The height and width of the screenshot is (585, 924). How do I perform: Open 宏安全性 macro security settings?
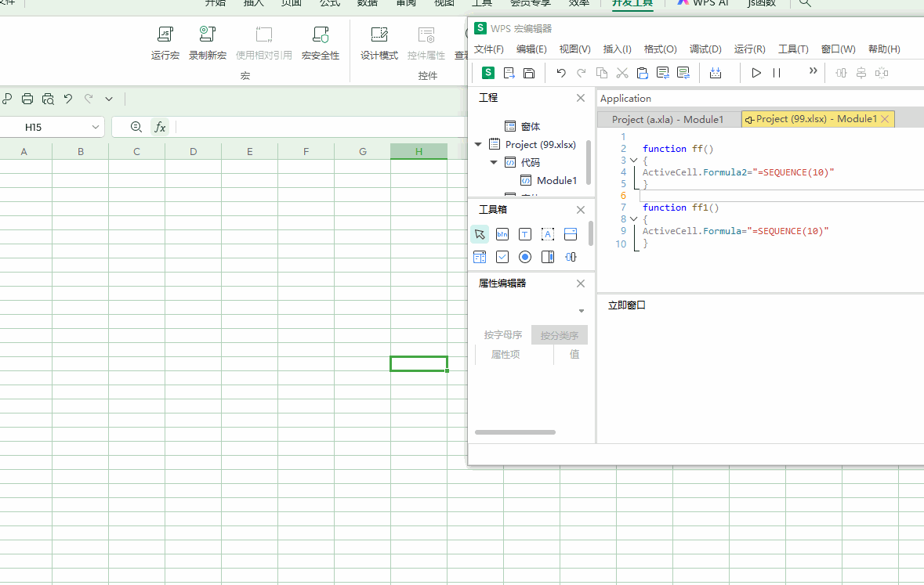click(321, 43)
